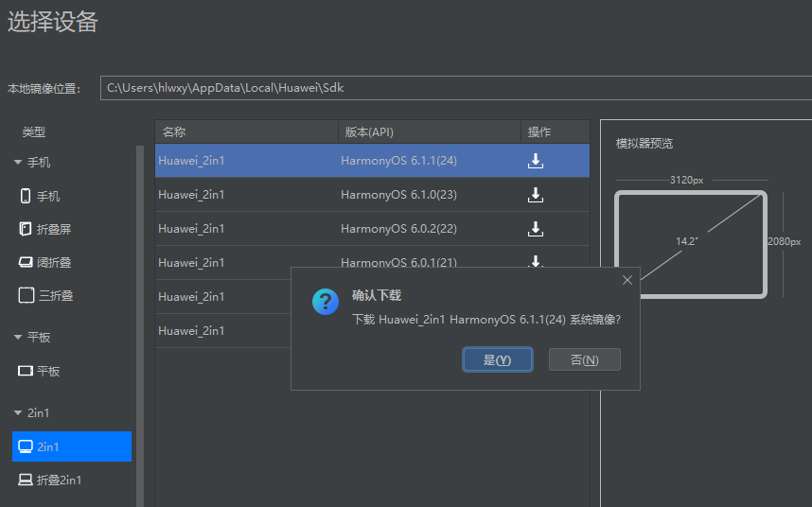
Task: Click the 选择设备 page title
Action: coord(52,23)
